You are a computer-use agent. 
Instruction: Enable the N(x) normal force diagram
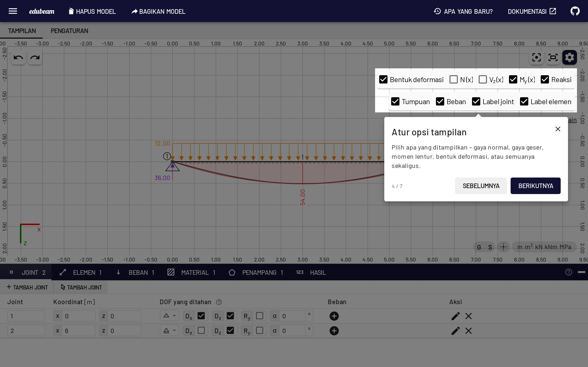pos(453,79)
